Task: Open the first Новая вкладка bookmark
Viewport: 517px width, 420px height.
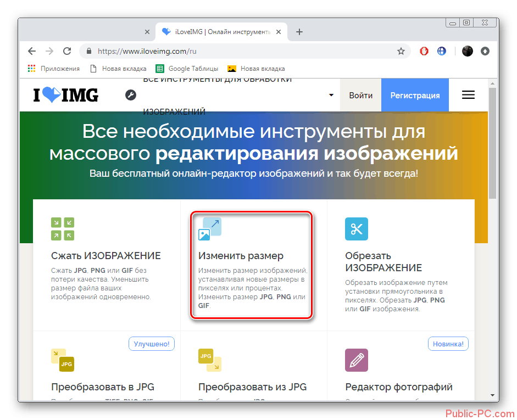Action: pyautogui.click(x=118, y=69)
